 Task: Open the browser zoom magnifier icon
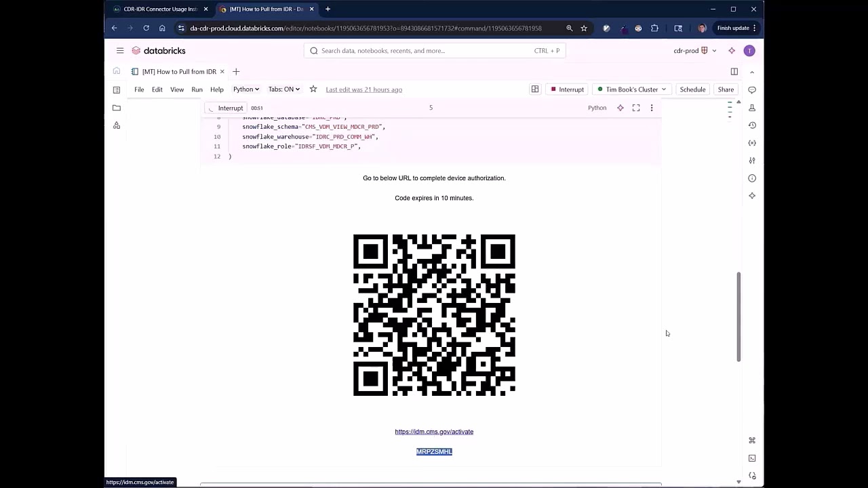pyautogui.click(x=570, y=28)
